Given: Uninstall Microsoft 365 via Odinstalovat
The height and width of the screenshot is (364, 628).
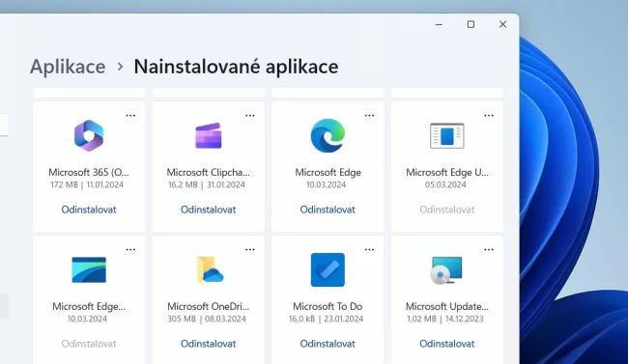Looking at the screenshot, I should [89, 210].
